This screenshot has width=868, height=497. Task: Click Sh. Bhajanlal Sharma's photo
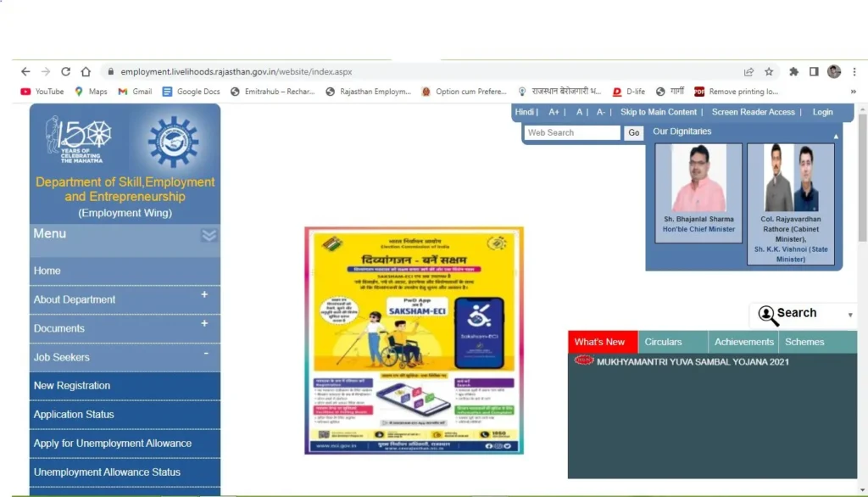(698, 178)
